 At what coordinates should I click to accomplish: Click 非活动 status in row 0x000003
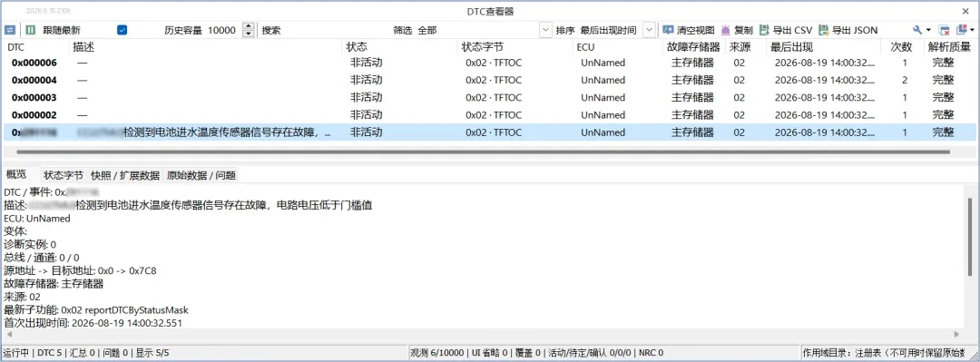pos(366,98)
